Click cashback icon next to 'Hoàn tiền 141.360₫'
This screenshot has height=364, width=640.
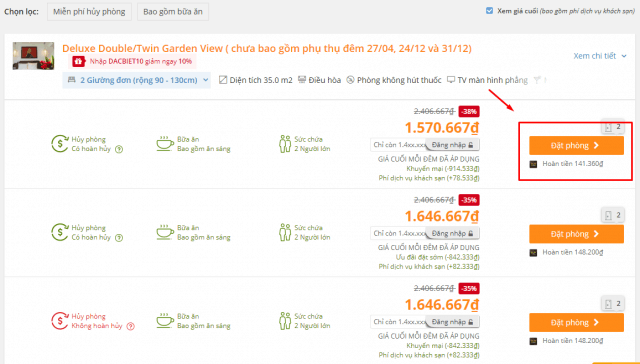tap(533, 164)
